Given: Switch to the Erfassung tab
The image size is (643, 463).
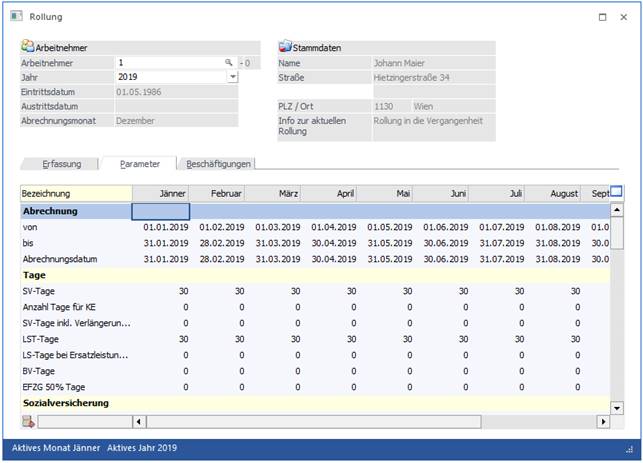Looking at the screenshot, I should point(62,164).
